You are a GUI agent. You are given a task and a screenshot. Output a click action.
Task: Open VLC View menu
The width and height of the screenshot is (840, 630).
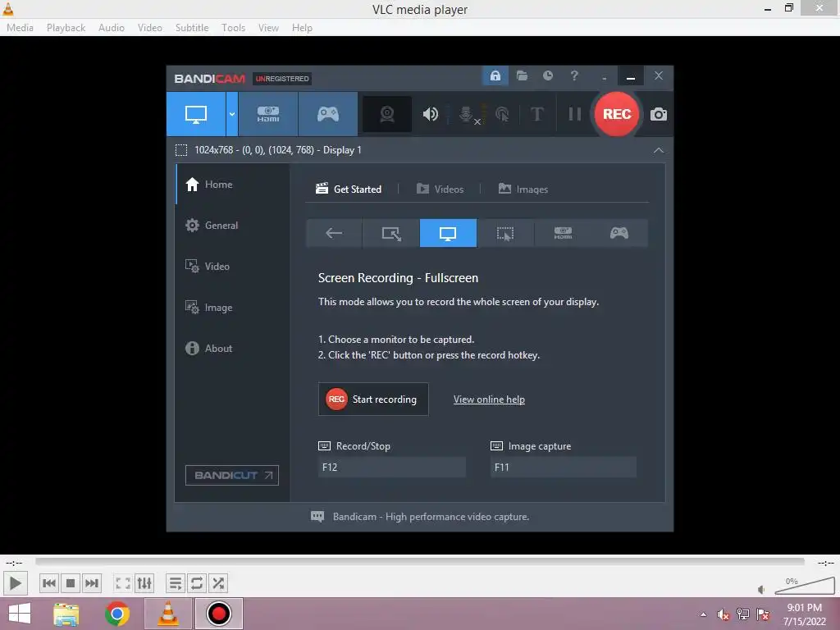tap(268, 28)
